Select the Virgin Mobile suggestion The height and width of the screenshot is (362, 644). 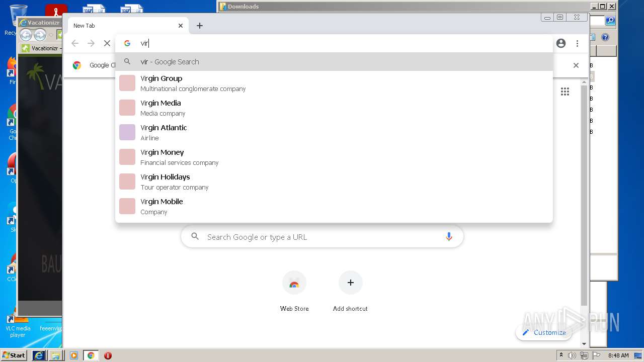point(334,206)
